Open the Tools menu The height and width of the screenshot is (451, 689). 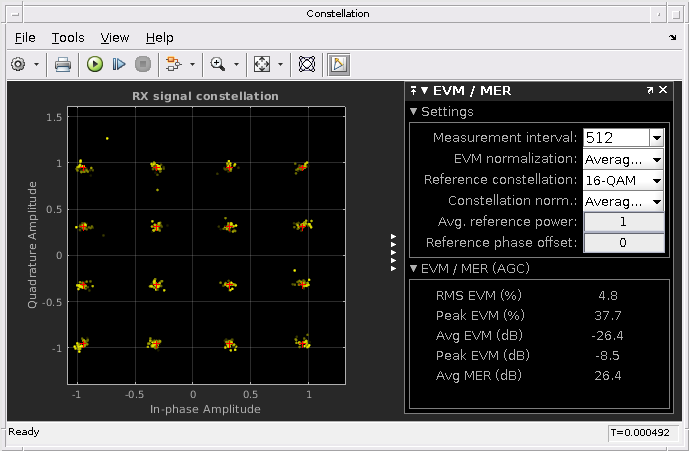click(68, 38)
